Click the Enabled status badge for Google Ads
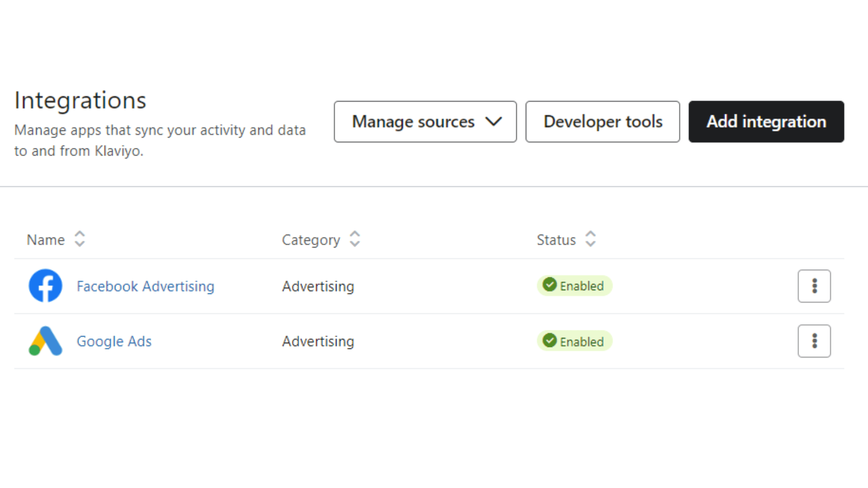Image resolution: width=868 pixels, height=488 pixels. click(x=574, y=341)
